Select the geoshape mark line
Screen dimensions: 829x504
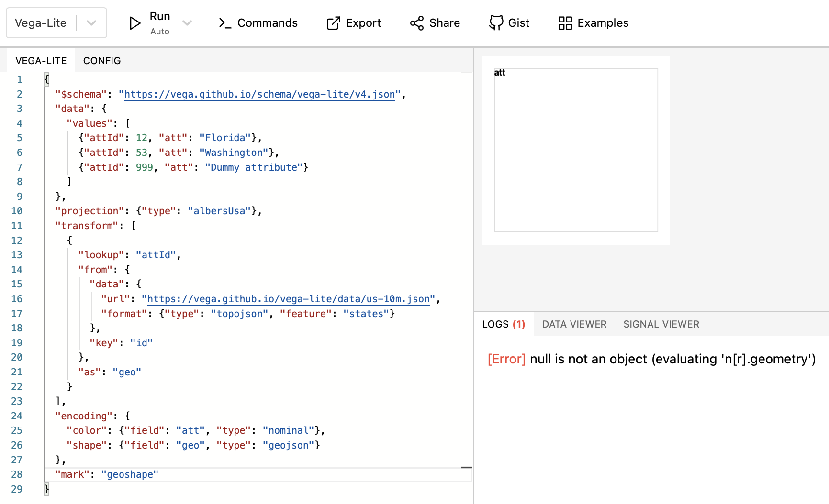click(108, 474)
